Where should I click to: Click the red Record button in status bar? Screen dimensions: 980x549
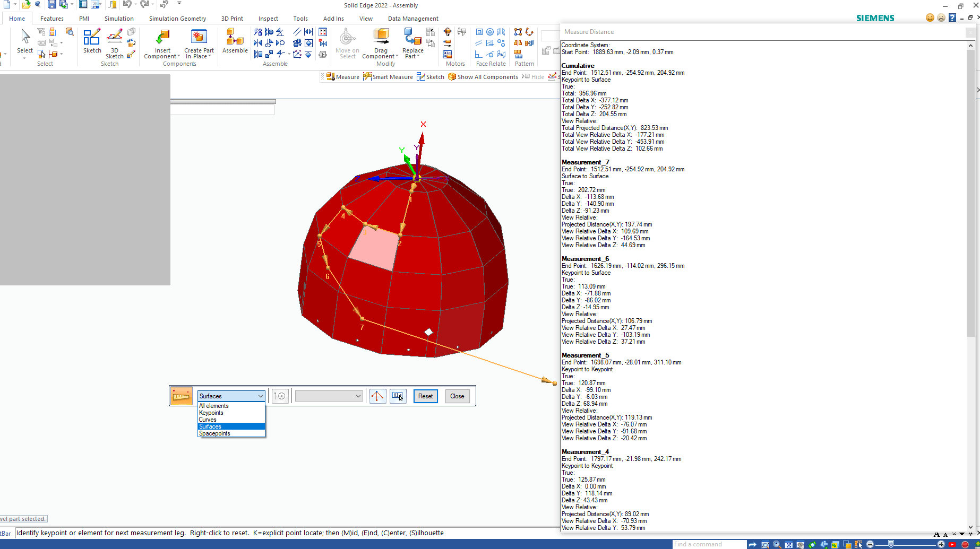pos(965,545)
